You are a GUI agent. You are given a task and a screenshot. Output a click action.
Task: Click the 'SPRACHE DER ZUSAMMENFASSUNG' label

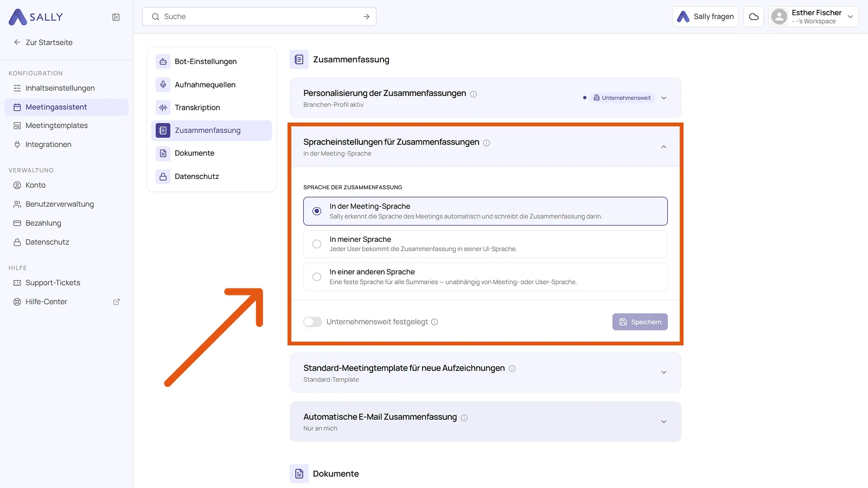pos(353,188)
